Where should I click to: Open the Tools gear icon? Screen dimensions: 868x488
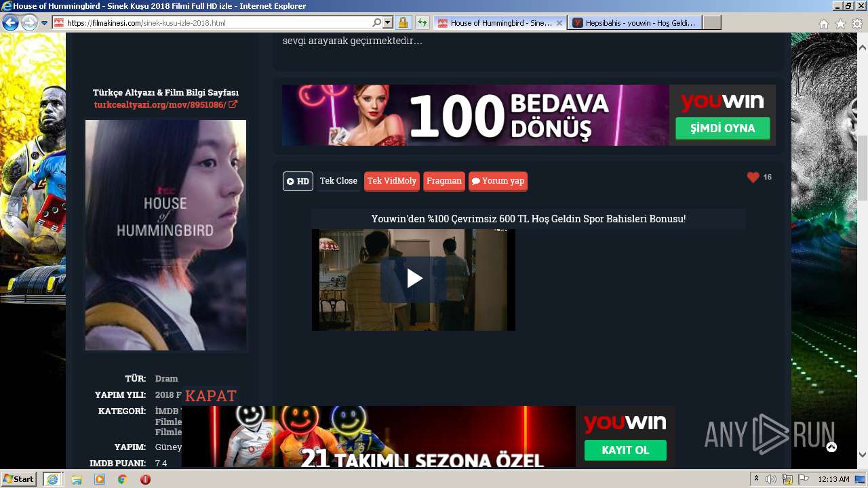pos(857,24)
